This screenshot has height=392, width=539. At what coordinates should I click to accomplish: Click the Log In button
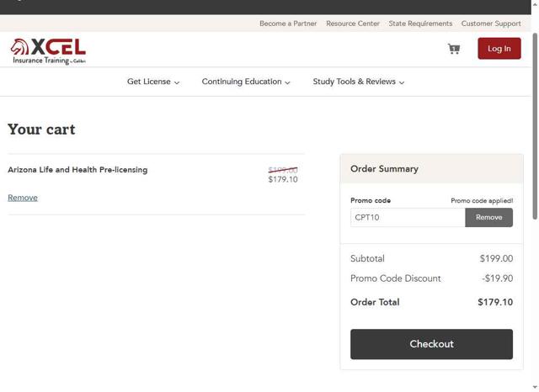(x=499, y=49)
